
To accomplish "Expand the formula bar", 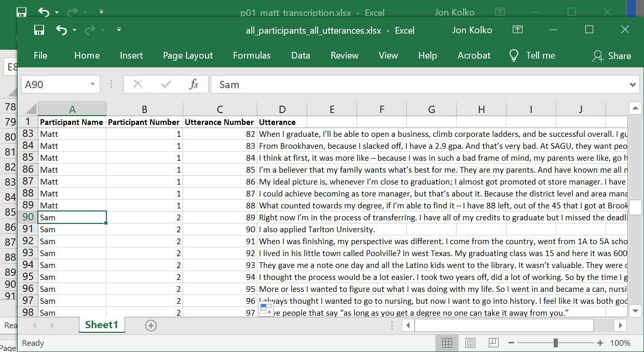I will pyautogui.click(x=633, y=85).
